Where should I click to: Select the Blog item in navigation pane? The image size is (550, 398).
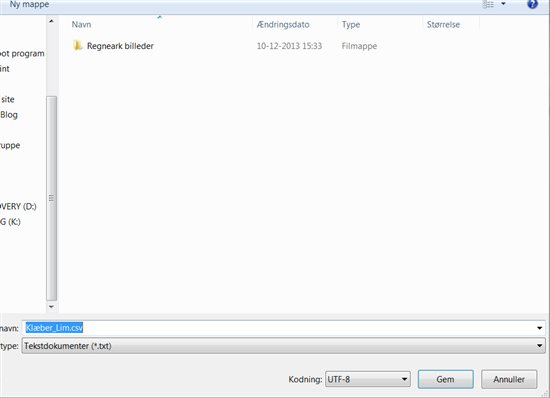click(x=9, y=115)
